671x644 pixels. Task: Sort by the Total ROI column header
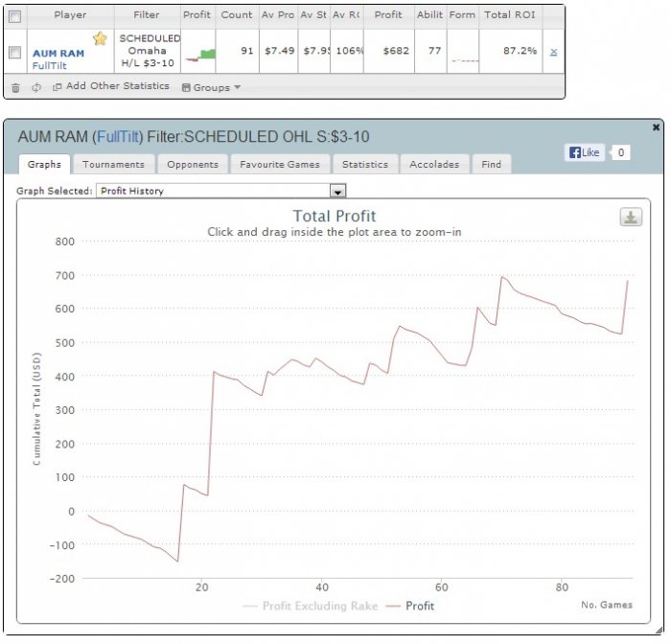(x=510, y=15)
